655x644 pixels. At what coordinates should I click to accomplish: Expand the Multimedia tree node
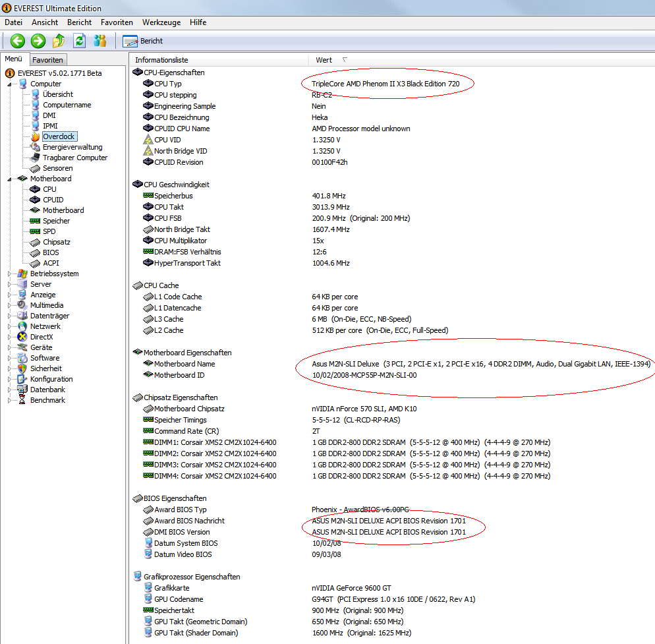coord(10,305)
